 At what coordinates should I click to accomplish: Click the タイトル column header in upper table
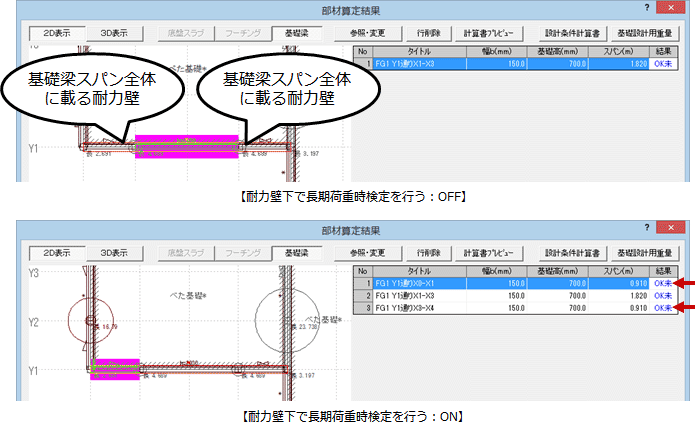point(420,49)
